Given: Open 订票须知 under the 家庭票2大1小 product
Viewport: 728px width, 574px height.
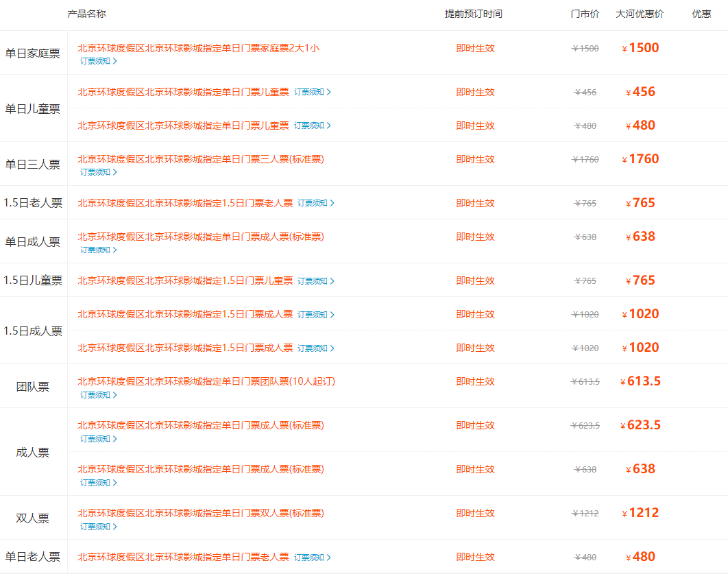Looking at the screenshot, I should click(x=99, y=61).
